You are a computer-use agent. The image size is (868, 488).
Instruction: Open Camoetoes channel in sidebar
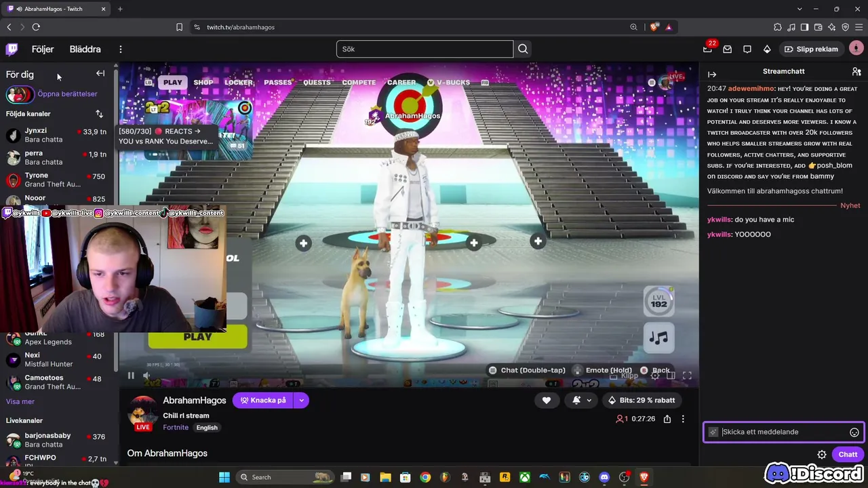(58, 382)
